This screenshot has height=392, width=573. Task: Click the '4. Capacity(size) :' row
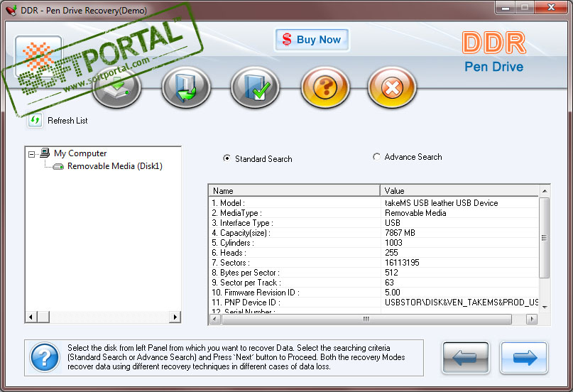coord(373,233)
